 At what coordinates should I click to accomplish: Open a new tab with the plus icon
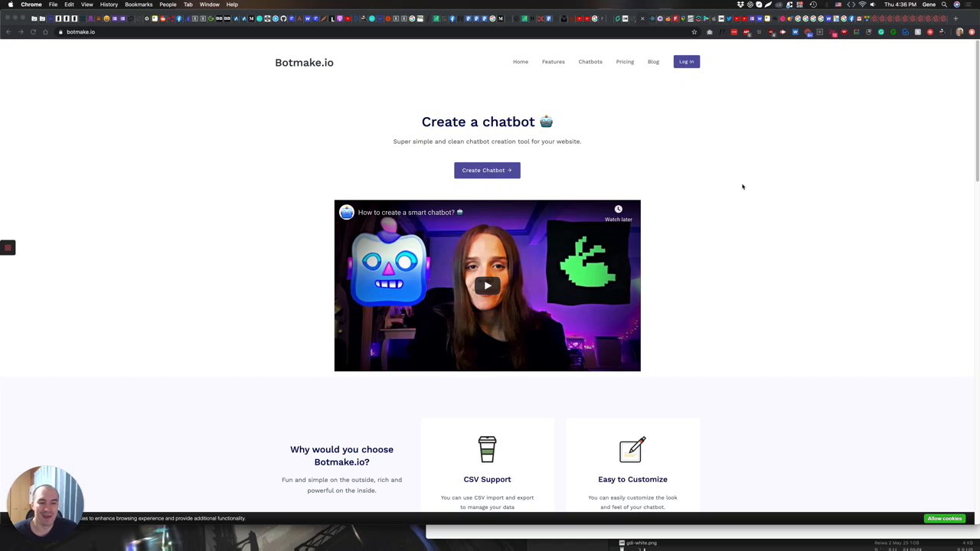(955, 18)
